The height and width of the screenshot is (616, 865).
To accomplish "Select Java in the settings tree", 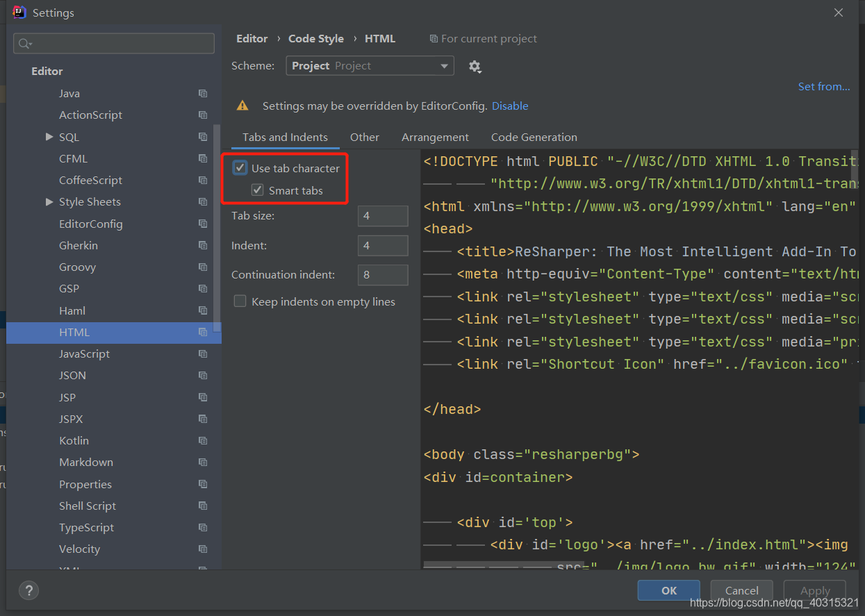I will click(69, 94).
